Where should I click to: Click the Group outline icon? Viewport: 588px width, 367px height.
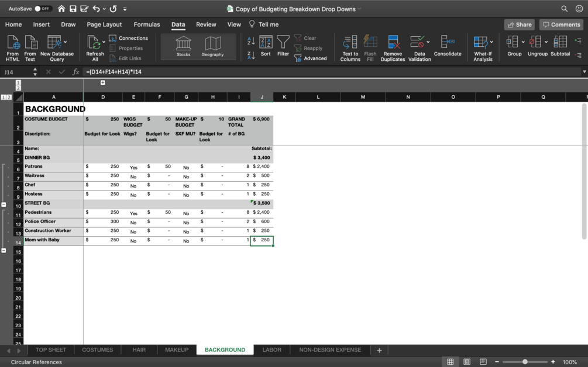[x=514, y=46]
